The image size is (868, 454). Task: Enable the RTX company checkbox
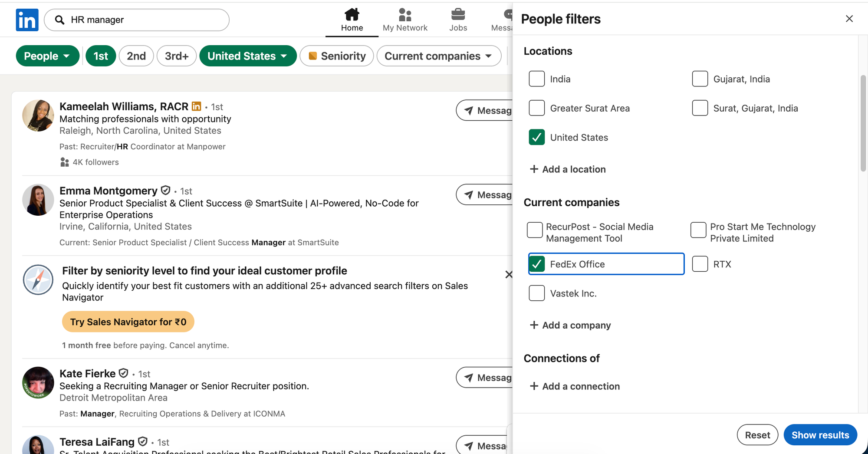click(x=700, y=264)
